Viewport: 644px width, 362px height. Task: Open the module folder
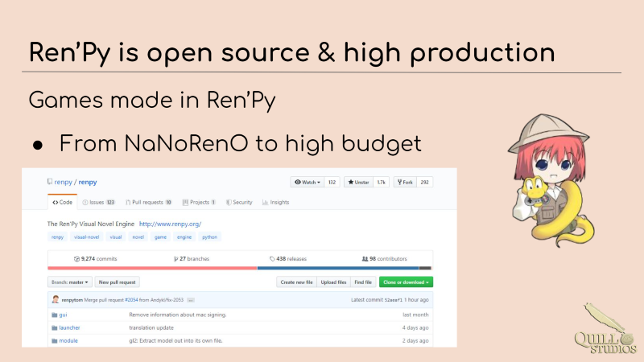click(68, 340)
